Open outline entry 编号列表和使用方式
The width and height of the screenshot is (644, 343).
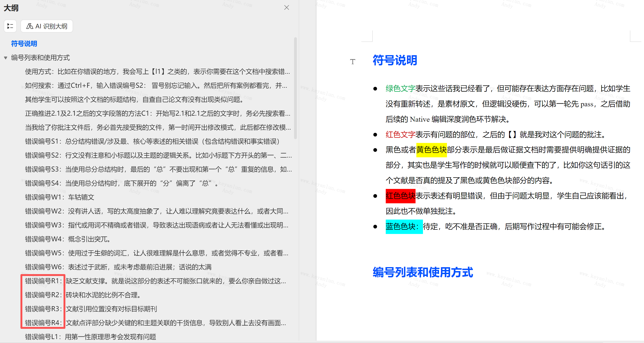point(40,58)
